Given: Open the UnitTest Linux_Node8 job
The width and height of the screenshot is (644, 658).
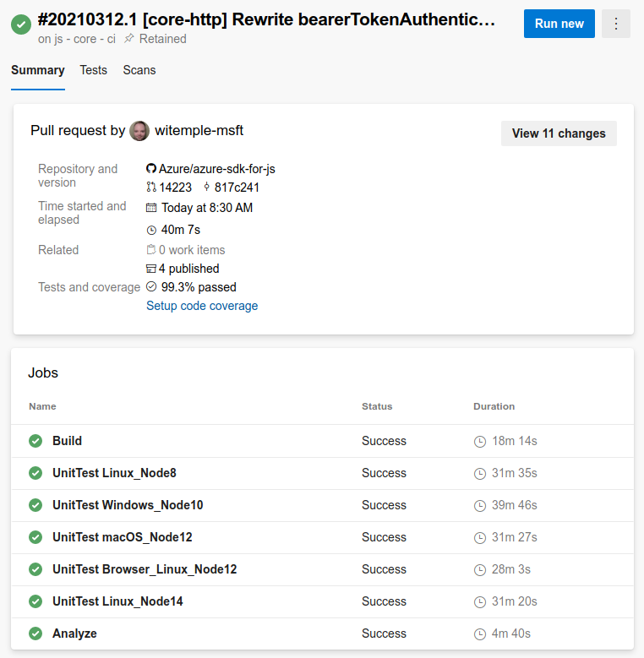Looking at the screenshot, I should [x=114, y=473].
